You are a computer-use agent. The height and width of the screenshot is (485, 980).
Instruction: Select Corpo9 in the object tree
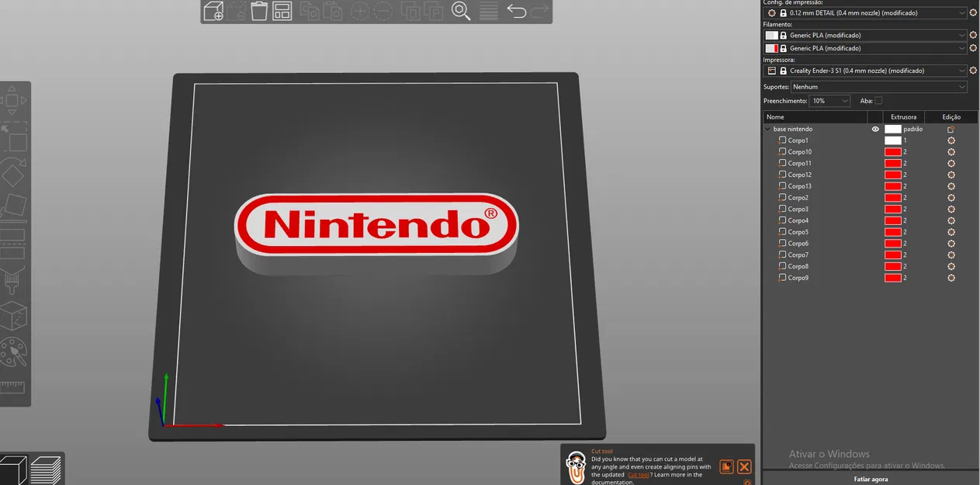(798, 277)
